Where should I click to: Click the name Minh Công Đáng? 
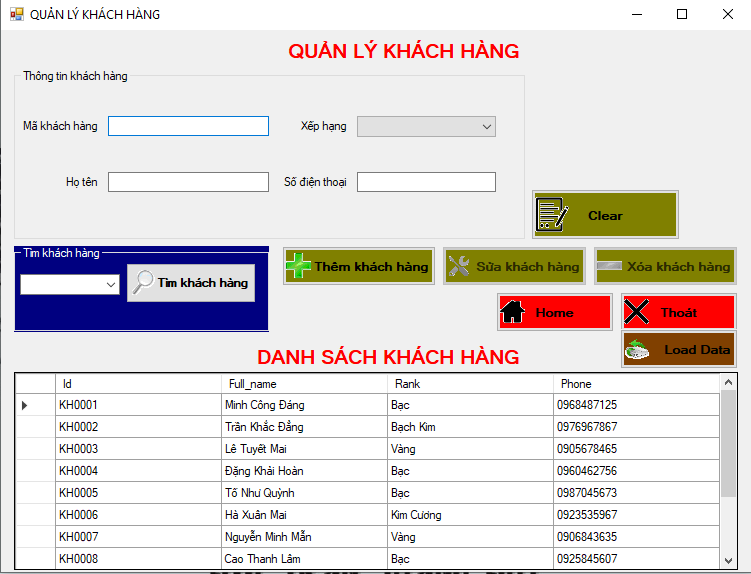(x=264, y=405)
